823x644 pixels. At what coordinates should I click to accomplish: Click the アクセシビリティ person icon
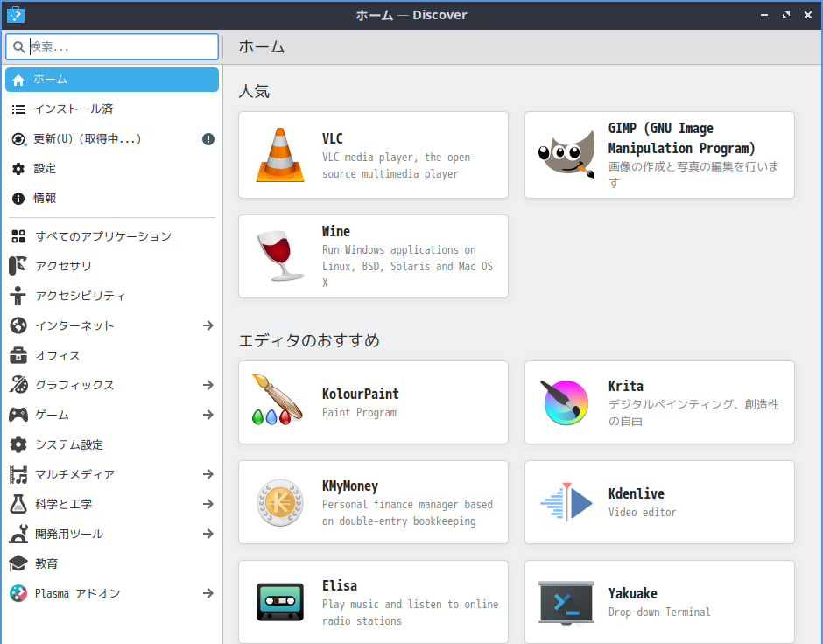point(18,296)
